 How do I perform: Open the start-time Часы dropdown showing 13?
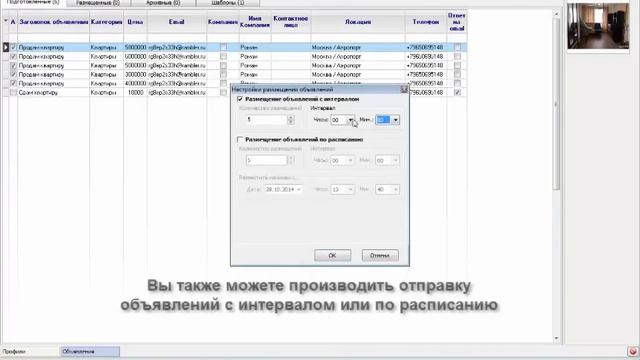click(x=351, y=189)
